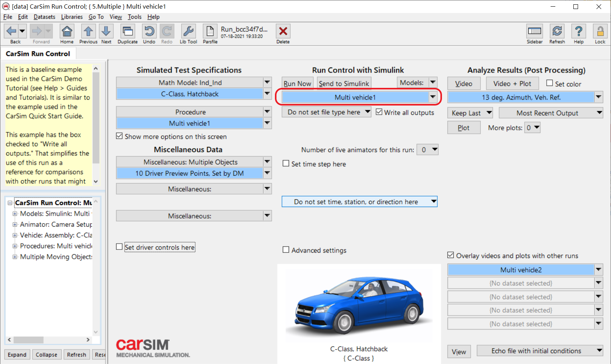This screenshot has height=364, width=611.
Task: Open the Go To menu
Action: (x=96, y=17)
